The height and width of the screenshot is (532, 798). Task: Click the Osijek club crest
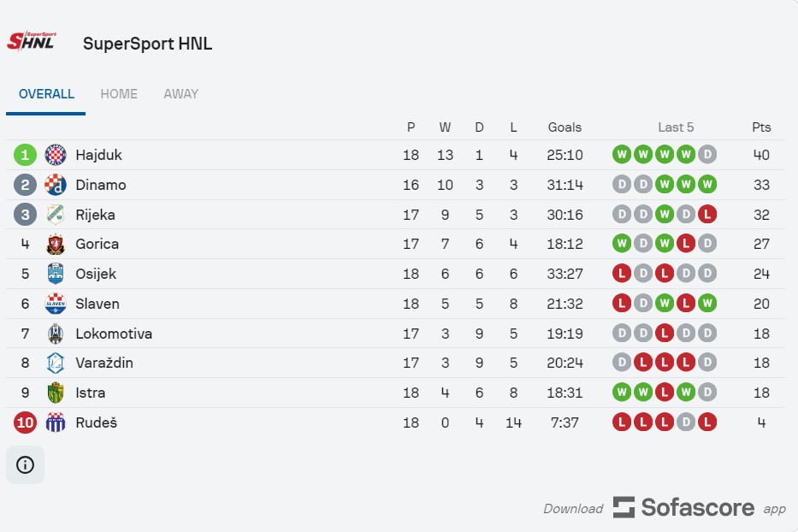56,274
